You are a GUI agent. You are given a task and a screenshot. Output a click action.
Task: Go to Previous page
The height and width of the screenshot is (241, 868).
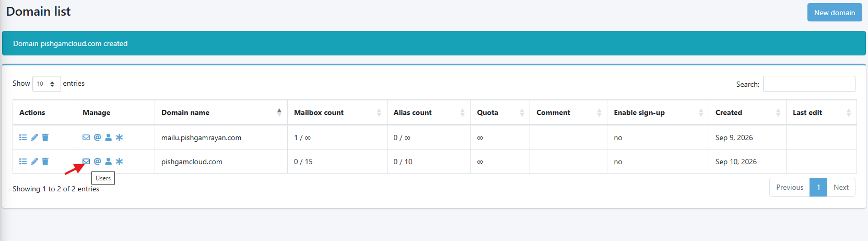790,187
